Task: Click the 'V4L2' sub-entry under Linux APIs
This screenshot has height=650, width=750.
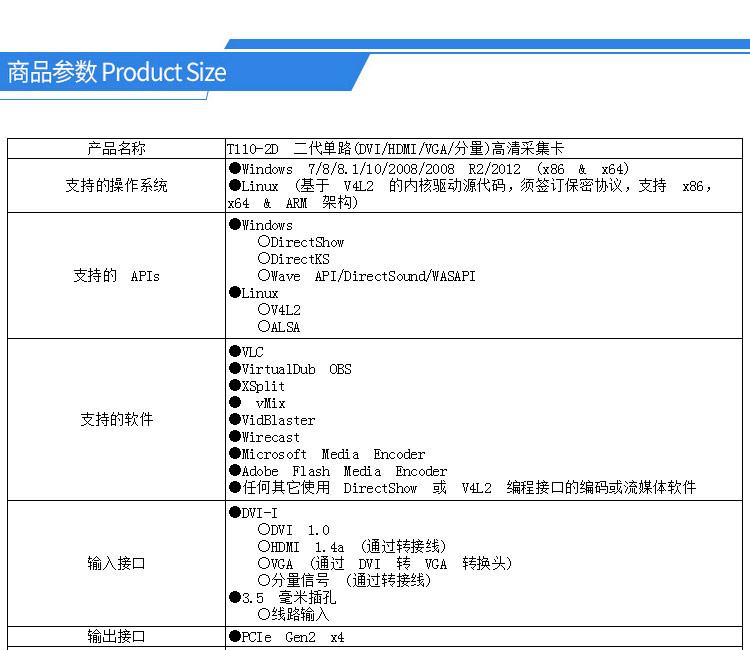Action: [279, 310]
